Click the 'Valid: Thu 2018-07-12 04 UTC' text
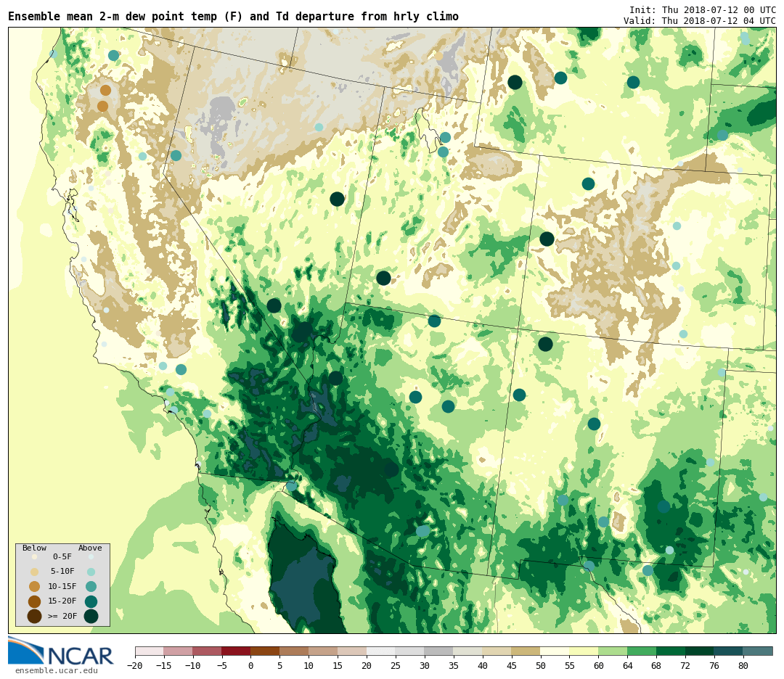 coord(699,21)
